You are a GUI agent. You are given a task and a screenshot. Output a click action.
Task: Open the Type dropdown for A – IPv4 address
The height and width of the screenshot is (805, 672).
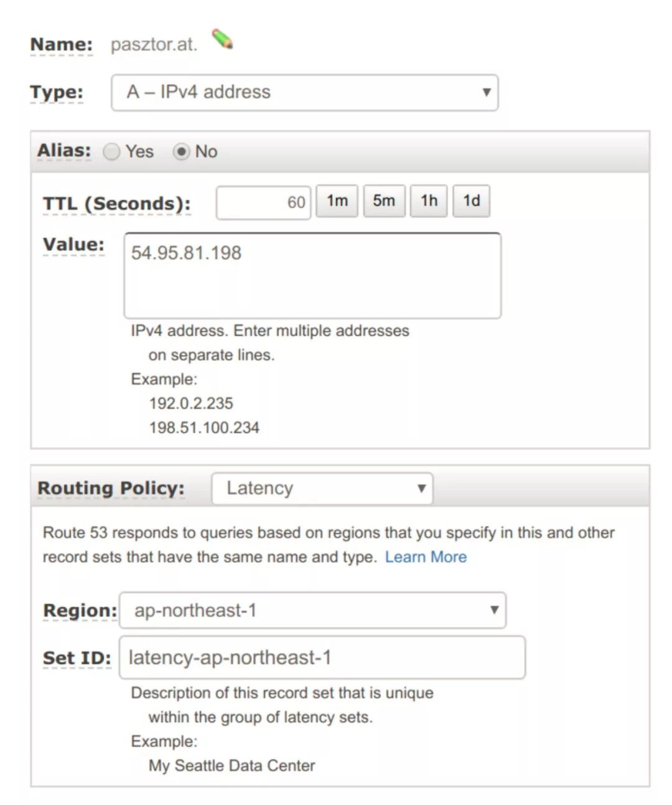point(305,93)
